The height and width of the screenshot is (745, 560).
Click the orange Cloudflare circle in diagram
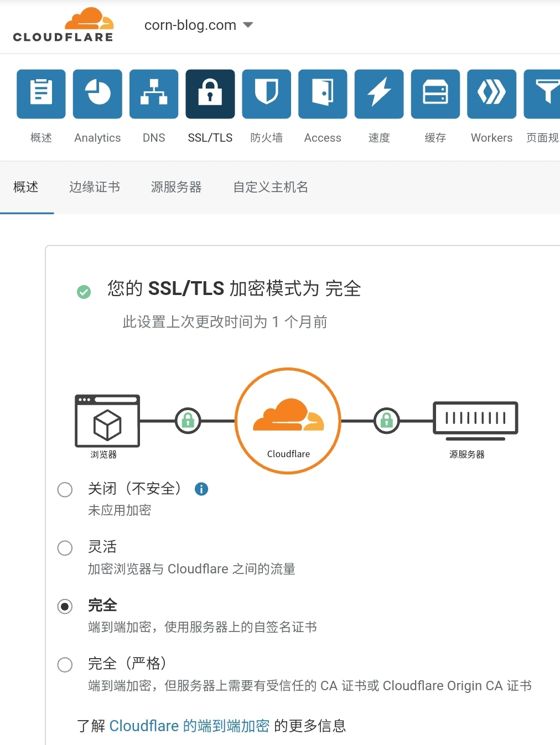tap(288, 421)
